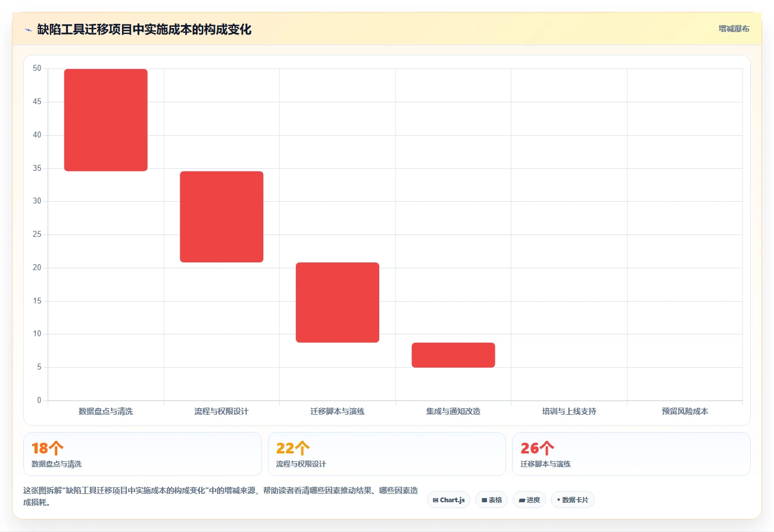774x532 pixels.
Task: Open the 26个 迁移脚本与演练 card
Action: pyautogui.click(x=631, y=454)
